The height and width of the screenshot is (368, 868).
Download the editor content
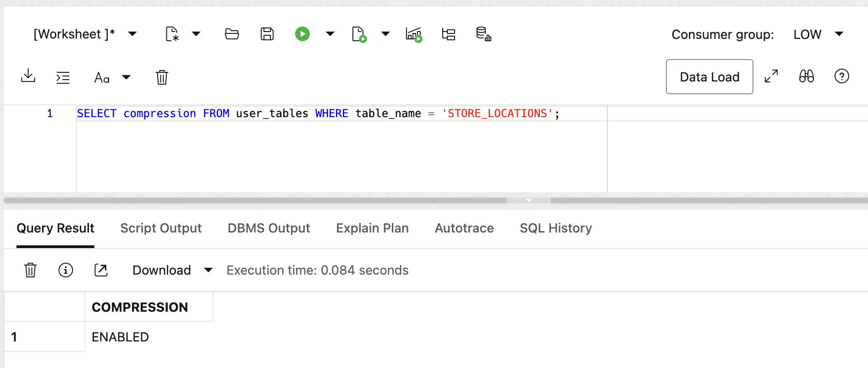tap(28, 76)
